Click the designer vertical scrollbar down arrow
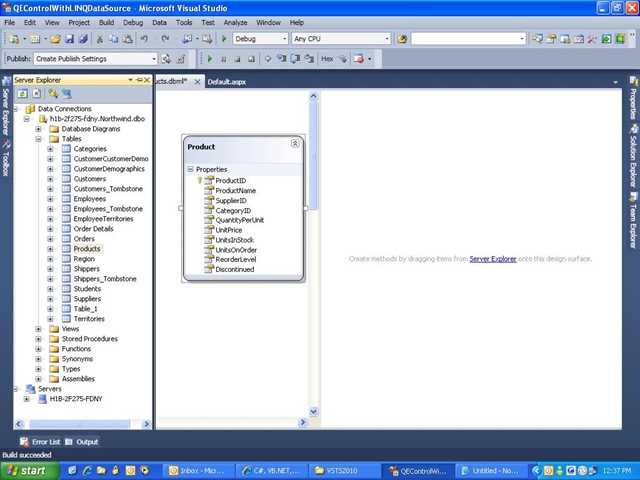640x480 pixels. pos(313,412)
